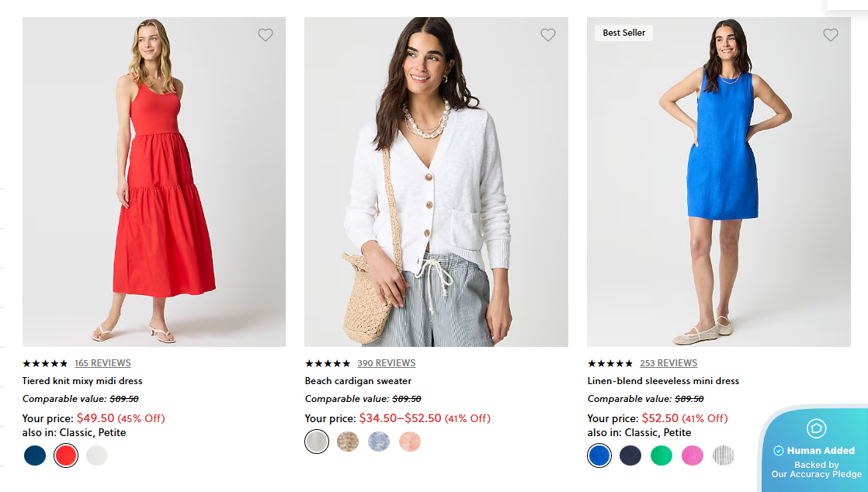Viewport: 868px width, 492px height.
Task: Click the star rating under the tiered midi dress
Action: pyautogui.click(x=45, y=362)
